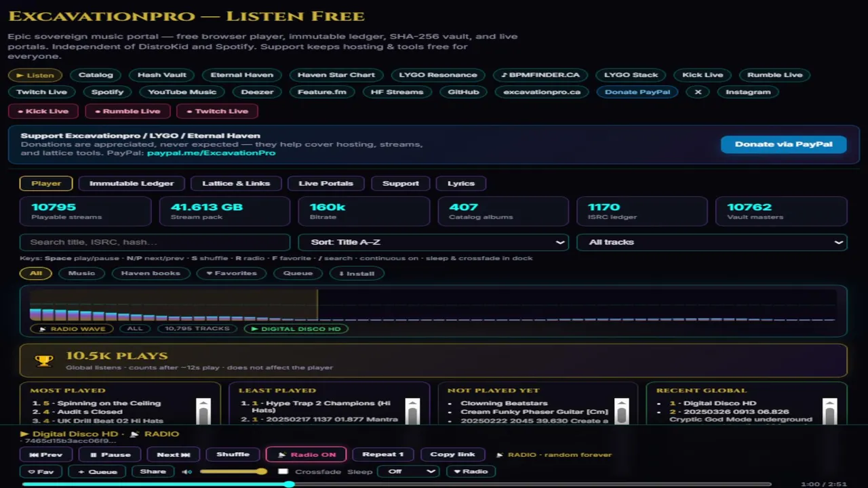Click the radio wave visualizer
868x488 pixels.
[433, 305]
